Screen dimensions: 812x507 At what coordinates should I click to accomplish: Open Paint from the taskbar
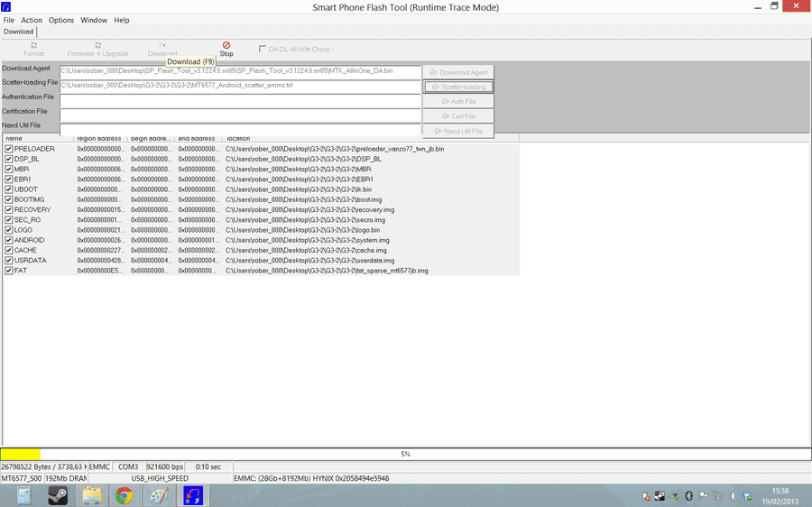pyautogui.click(x=159, y=495)
